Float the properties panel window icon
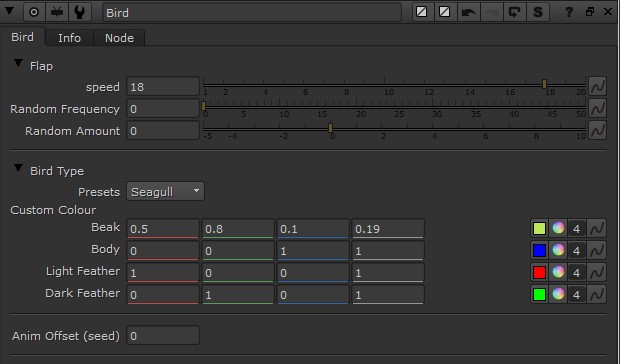Image resolution: width=620 pixels, height=364 pixels. pyautogui.click(x=590, y=12)
